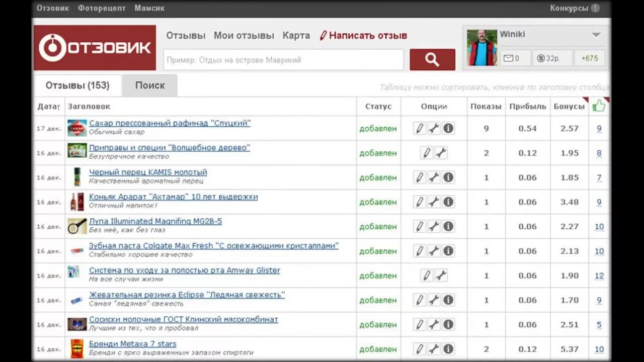This screenshot has height=362, width=644.
Task: Switch to the Поиск tab
Action: pos(150,85)
